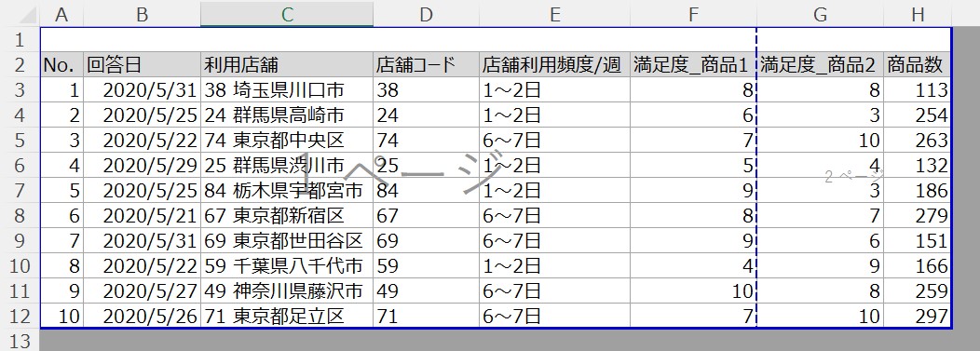
Task: Select column A header
Action: tap(61, 14)
